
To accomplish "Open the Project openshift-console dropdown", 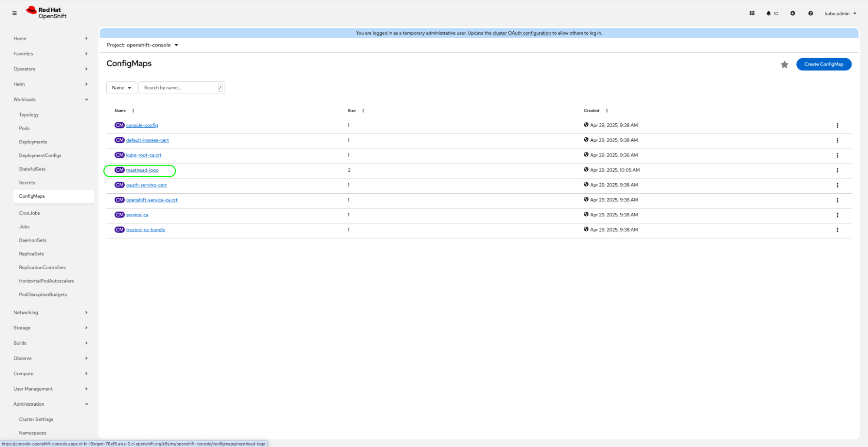I will point(142,45).
